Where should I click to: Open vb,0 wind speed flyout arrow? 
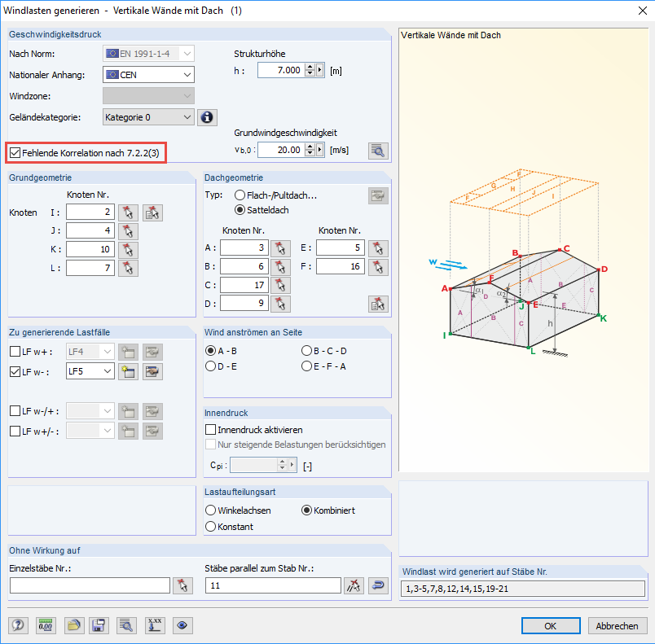pos(320,150)
